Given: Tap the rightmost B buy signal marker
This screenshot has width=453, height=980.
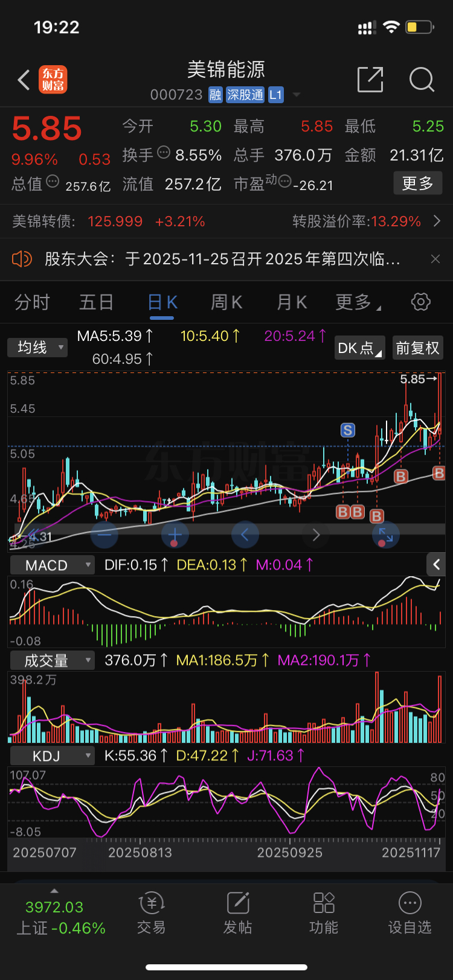Looking at the screenshot, I should 439,473.
